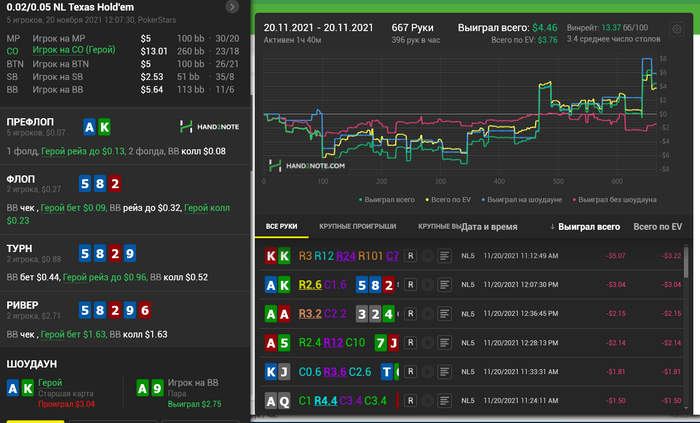
Task: Click the underlined R3.2 action in AA row
Action: tap(310, 314)
